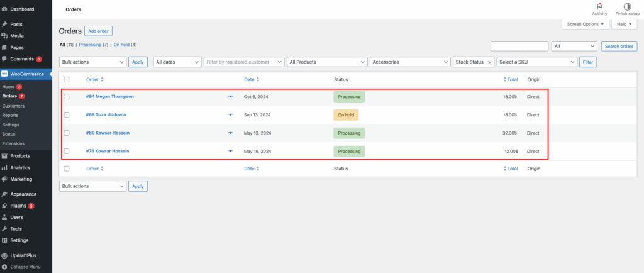Open the Select a SKU dropdown

pos(537,62)
